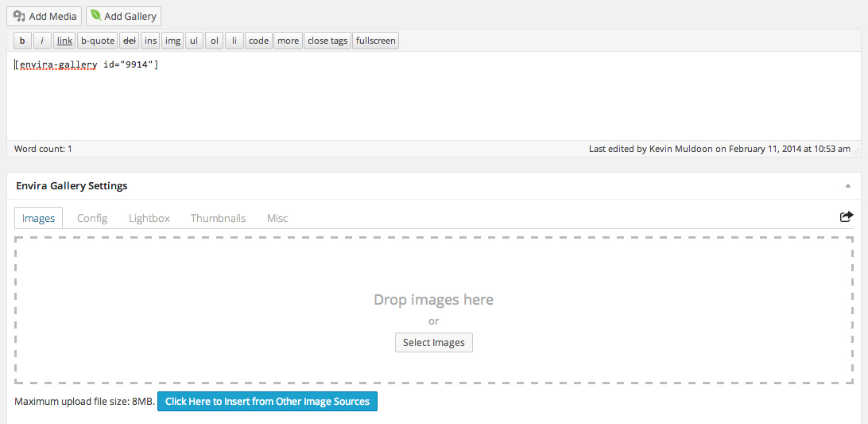Click the envira-gallery shortcode text
This screenshot has height=424, width=868.
(x=87, y=65)
